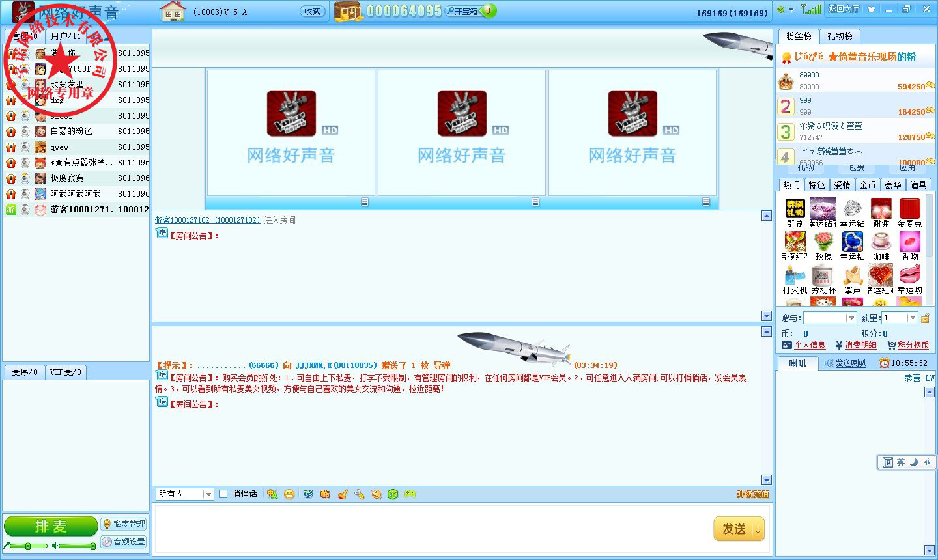Open the status dropdown arrow beside green checkmark
Viewport: 938px width, 560px height.
[x=791, y=10]
